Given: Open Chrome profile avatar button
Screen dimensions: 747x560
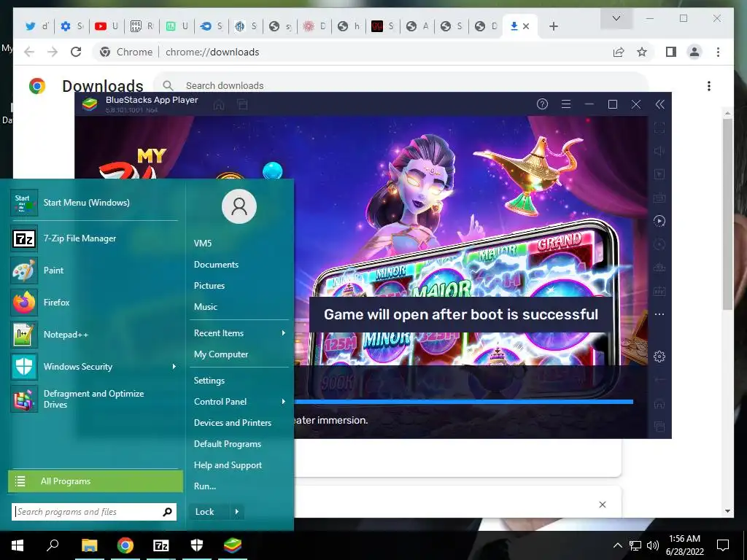Looking at the screenshot, I should tap(694, 52).
